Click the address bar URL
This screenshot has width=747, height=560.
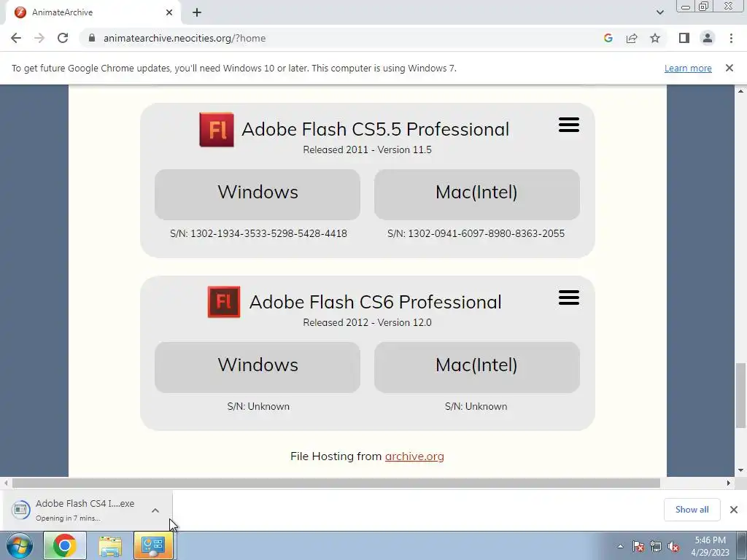click(x=185, y=38)
